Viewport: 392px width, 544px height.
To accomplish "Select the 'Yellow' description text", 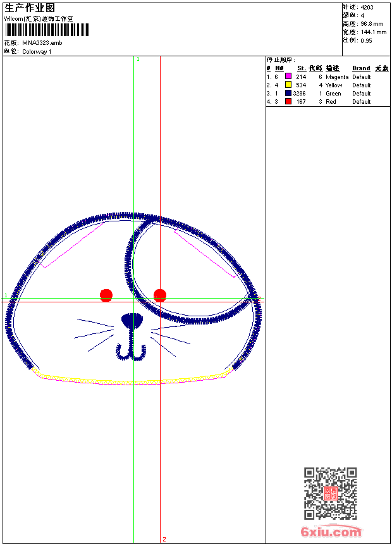I will [334, 85].
